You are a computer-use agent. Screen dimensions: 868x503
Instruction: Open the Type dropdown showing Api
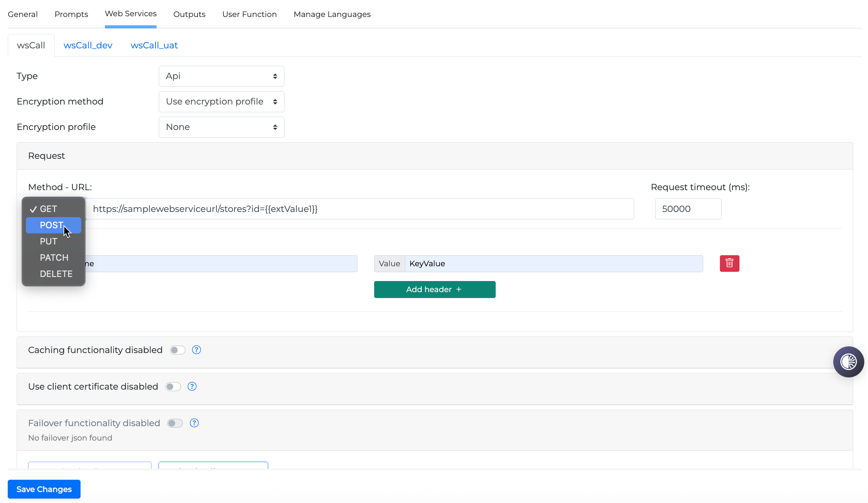221,76
